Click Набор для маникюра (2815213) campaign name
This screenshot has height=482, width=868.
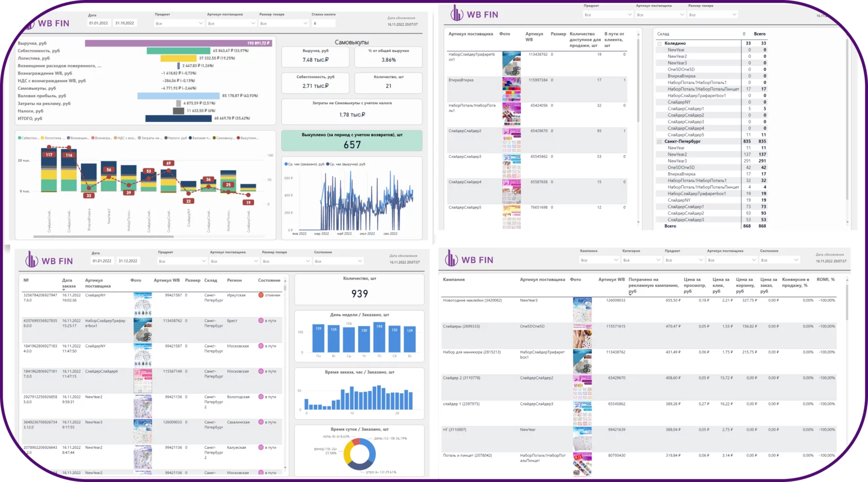(472, 352)
